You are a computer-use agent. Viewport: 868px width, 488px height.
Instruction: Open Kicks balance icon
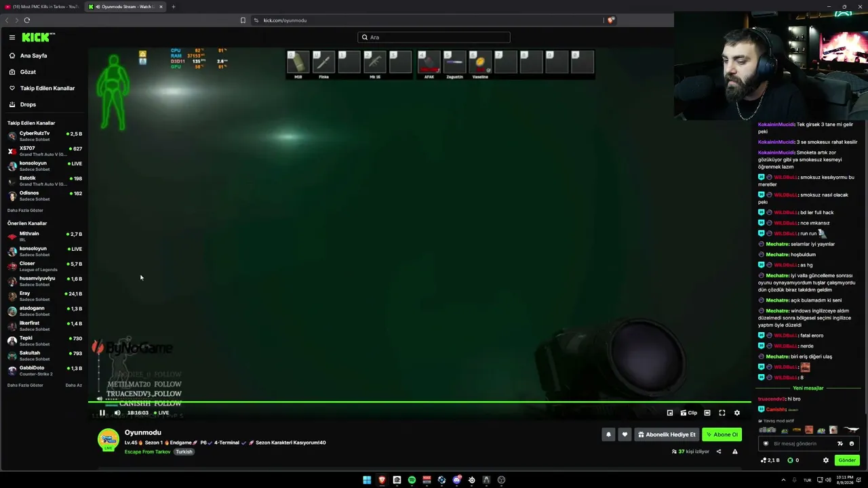pyautogui.click(x=790, y=460)
